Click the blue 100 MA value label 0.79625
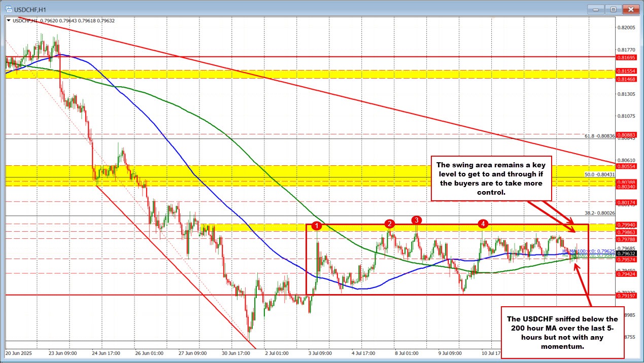Image resolution: width=644 pixels, height=363 pixels. point(589,251)
